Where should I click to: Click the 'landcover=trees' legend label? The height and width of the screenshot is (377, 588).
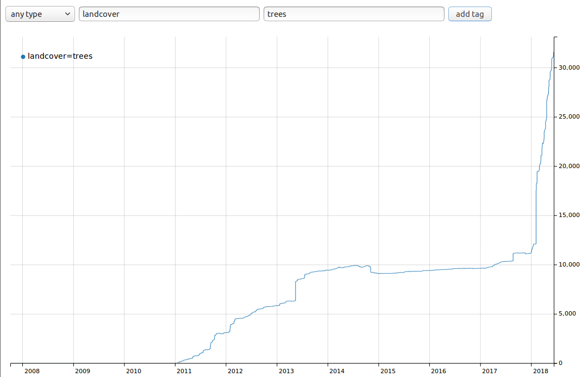pyautogui.click(x=60, y=57)
